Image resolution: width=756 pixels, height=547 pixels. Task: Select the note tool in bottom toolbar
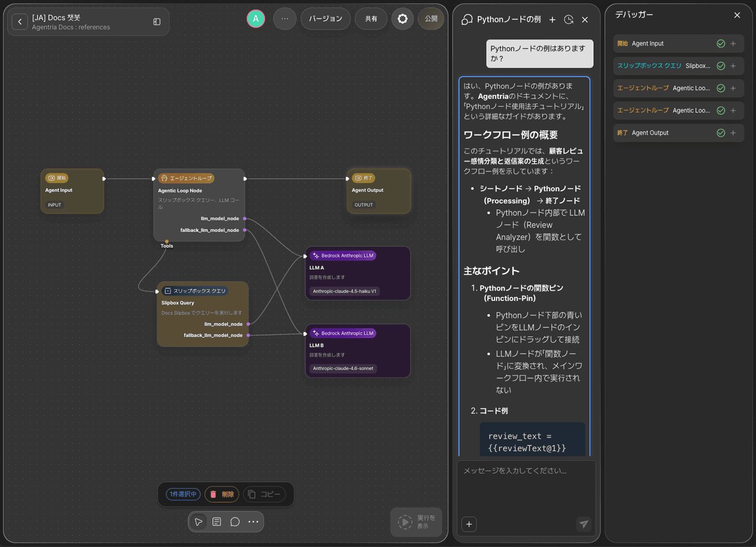pos(217,522)
